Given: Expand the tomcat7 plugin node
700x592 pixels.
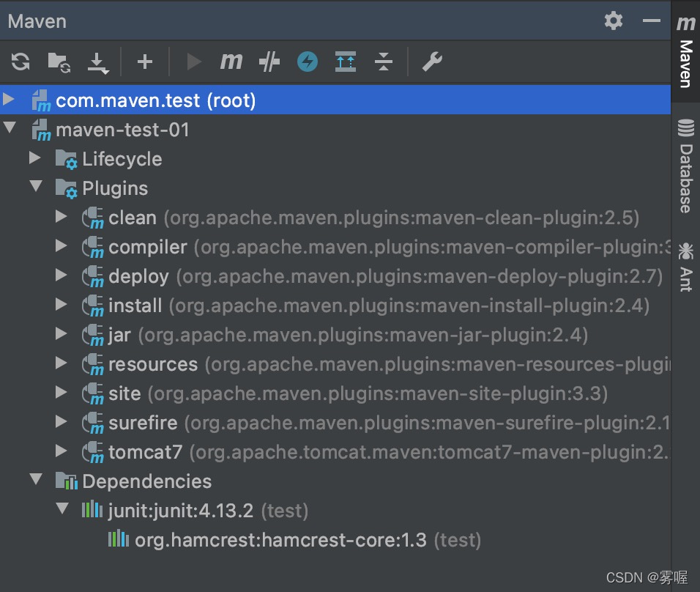Looking at the screenshot, I should (62, 451).
